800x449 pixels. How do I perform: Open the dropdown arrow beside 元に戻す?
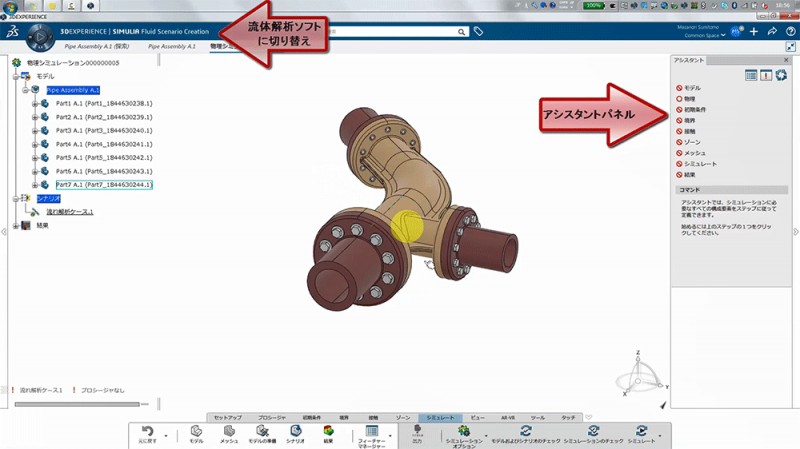click(166, 436)
